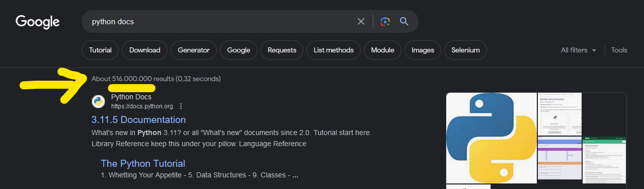
Task: Click the Google logo
Action: click(x=38, y=22)
